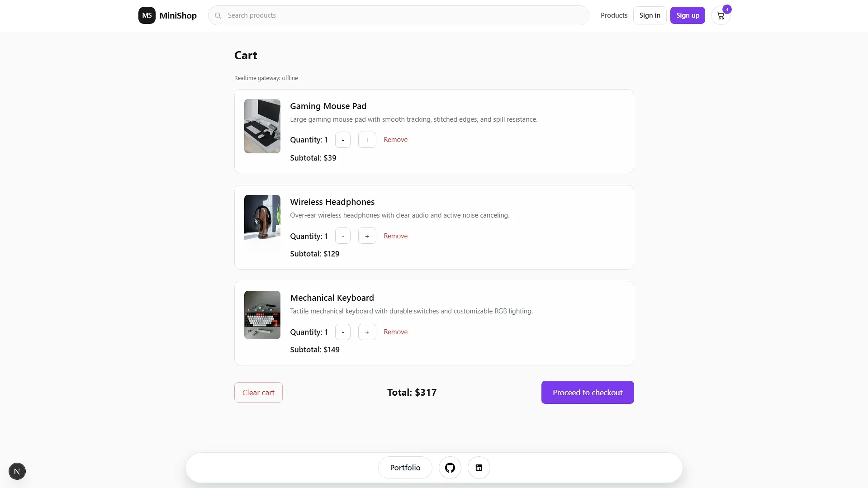Decrease Wireless Headphones quantity

pos(343,236)
